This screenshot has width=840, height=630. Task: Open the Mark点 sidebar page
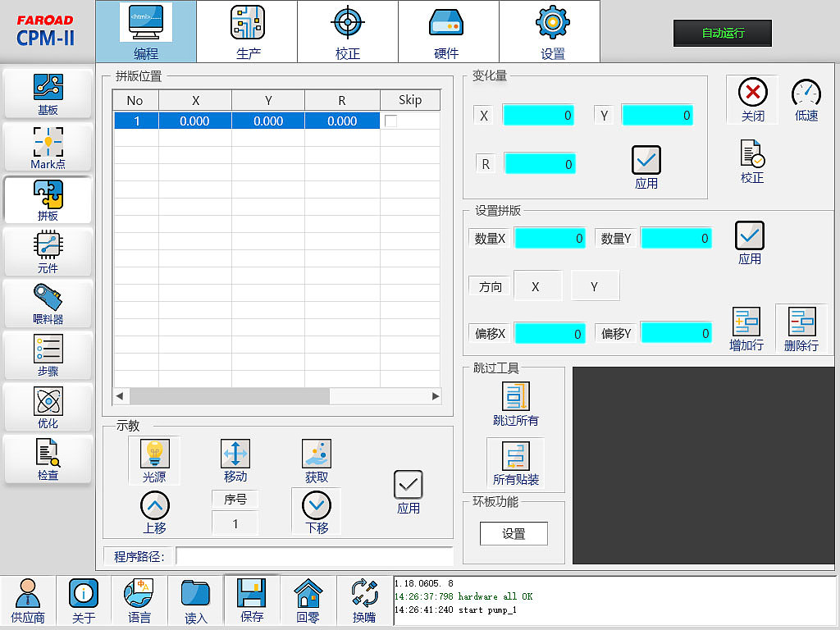(x=48, y=148)
